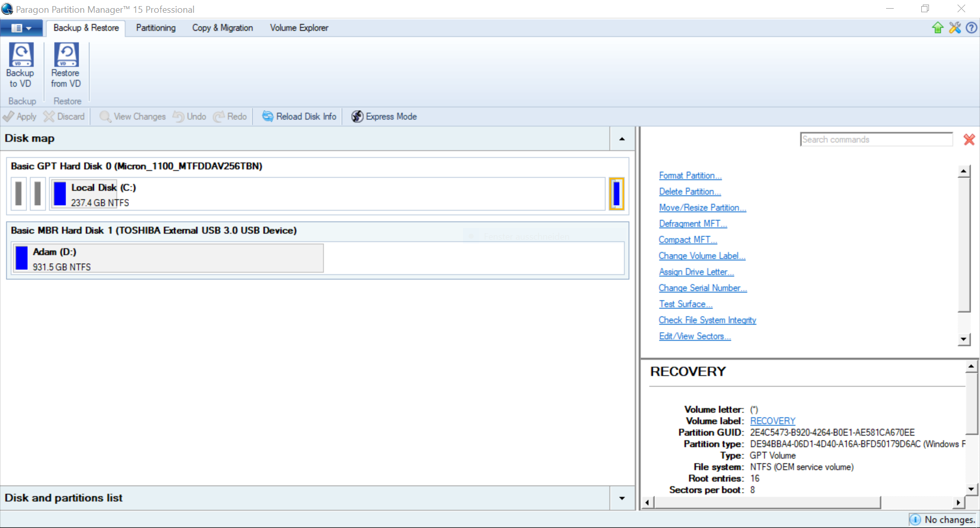Image resolution: width=980 pixels, height=528 pixels.
Task: Open the blue application menu button
Action: coord(21,28)
